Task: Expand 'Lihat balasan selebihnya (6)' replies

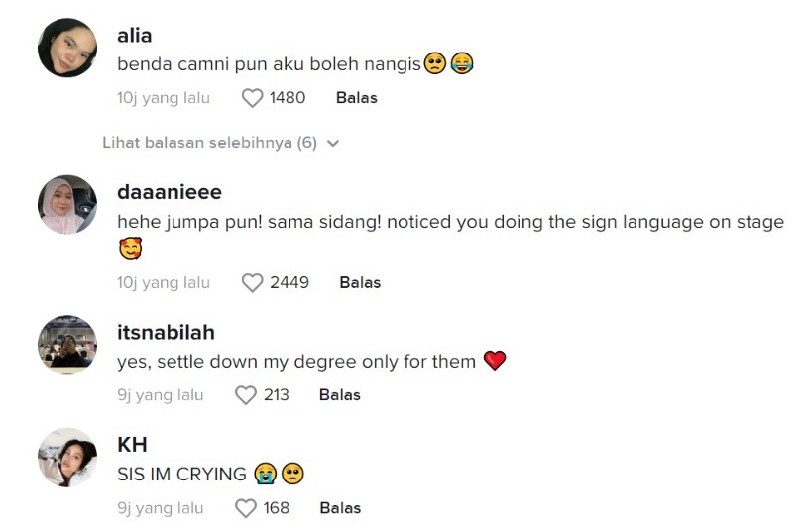Action: (x=209, y=143)
